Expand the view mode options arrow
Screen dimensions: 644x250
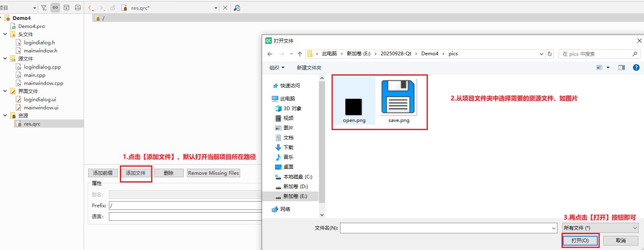coord(608,67)
